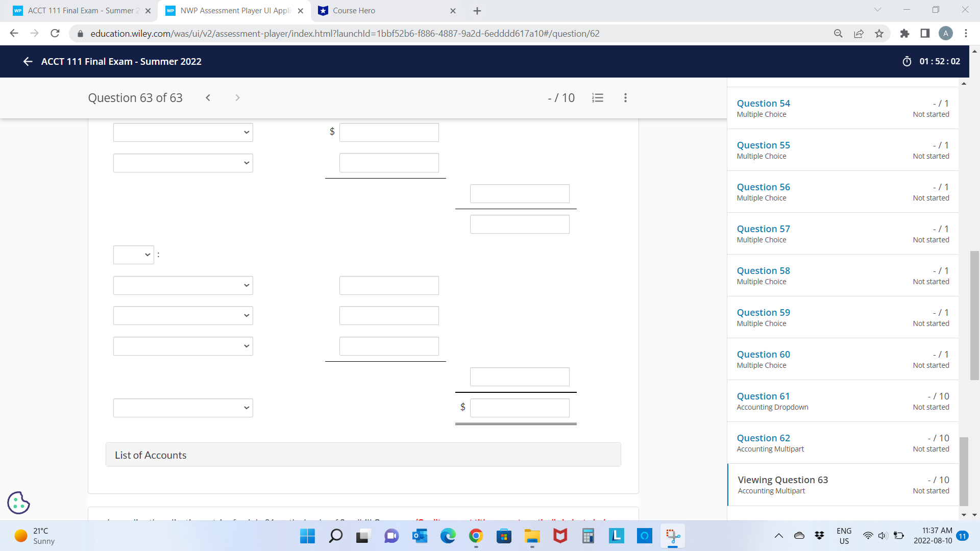The height and width of the screenshot is (551, 980).
Task: Open the three-dot options menu
Action: 625,97
